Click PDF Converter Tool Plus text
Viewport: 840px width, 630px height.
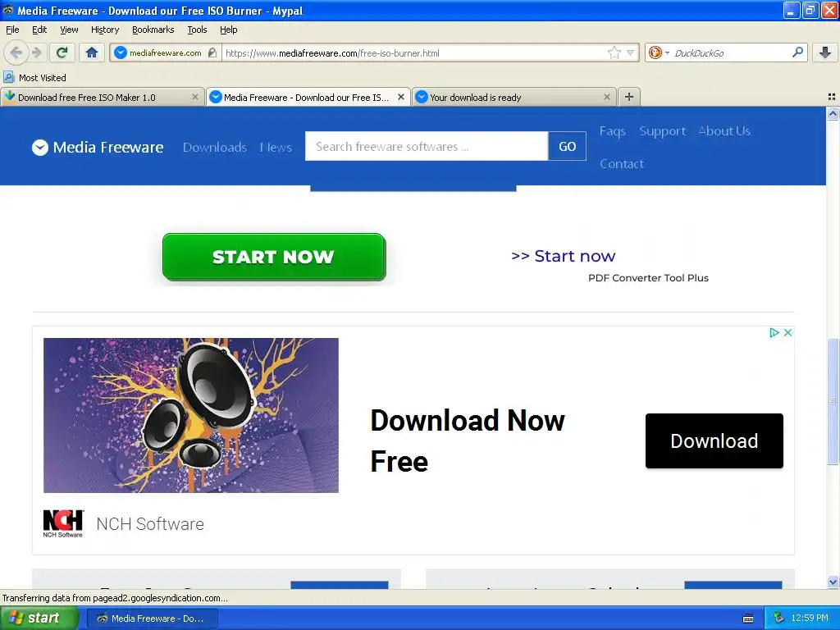(x=648, y=278)
